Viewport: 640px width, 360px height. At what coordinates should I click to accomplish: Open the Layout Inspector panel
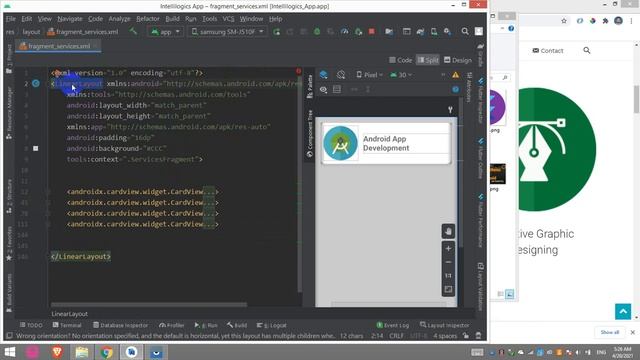pyautogui.click(x=444, y=325)
